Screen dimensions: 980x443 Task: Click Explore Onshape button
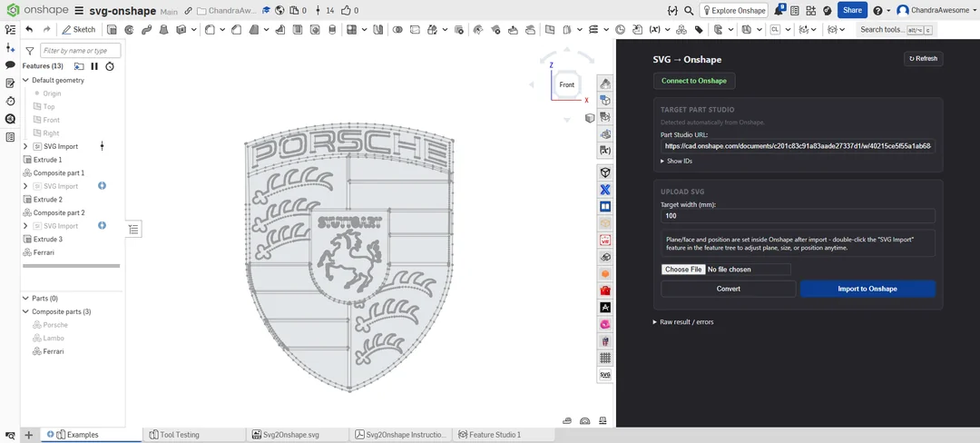[734, 11]
